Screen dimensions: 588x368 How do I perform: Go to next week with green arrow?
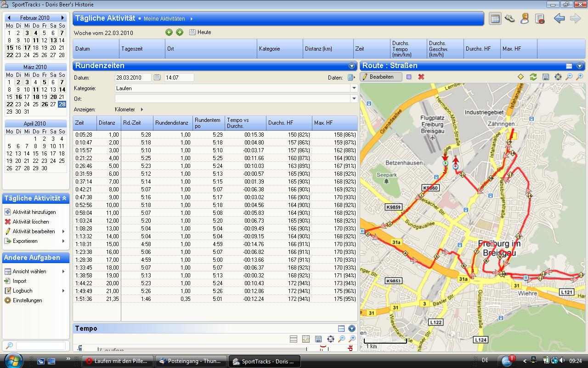[180, 32]
